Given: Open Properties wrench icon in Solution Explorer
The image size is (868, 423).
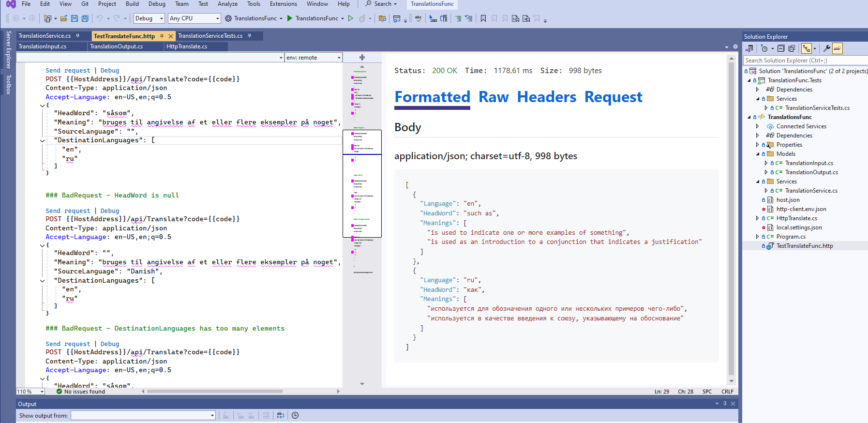Looking at the screenshot, I should tap(827, 48).
